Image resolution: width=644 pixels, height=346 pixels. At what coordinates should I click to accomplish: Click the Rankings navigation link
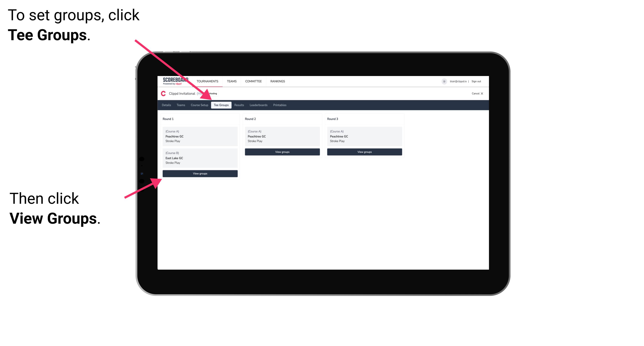point(278,81)
